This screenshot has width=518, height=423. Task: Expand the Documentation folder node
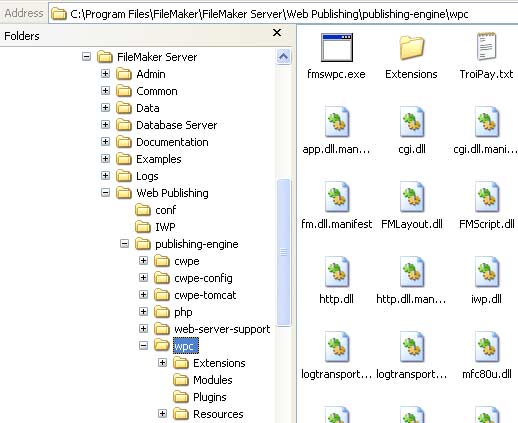click(105, 141)
